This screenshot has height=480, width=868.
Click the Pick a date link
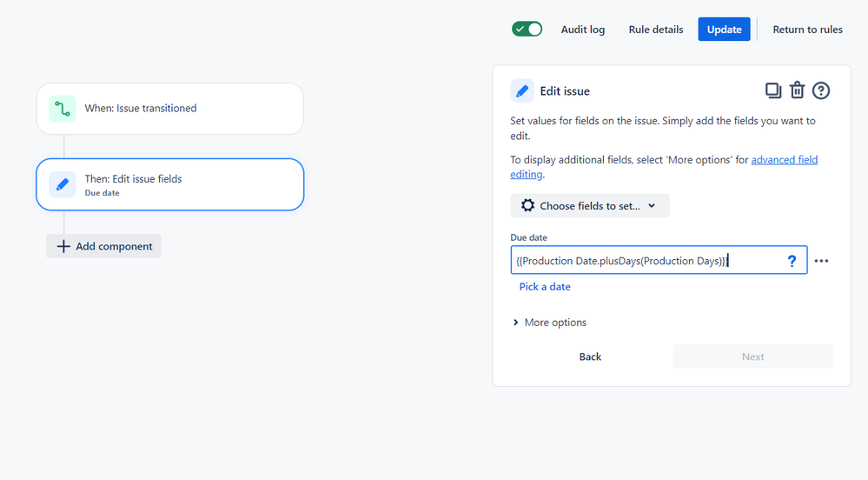click(x=545, y=287)
